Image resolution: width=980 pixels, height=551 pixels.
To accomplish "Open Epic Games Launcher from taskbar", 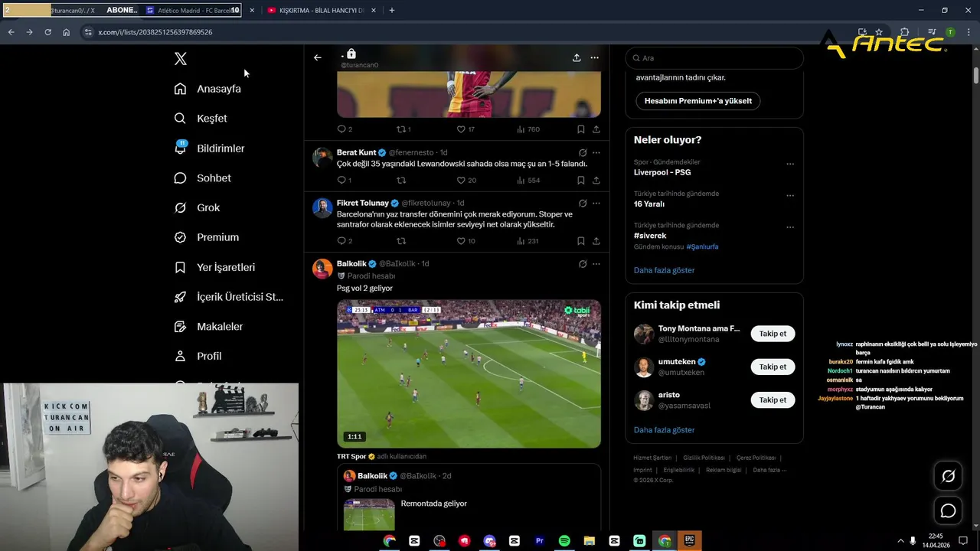I will click(x=689, y=540).
